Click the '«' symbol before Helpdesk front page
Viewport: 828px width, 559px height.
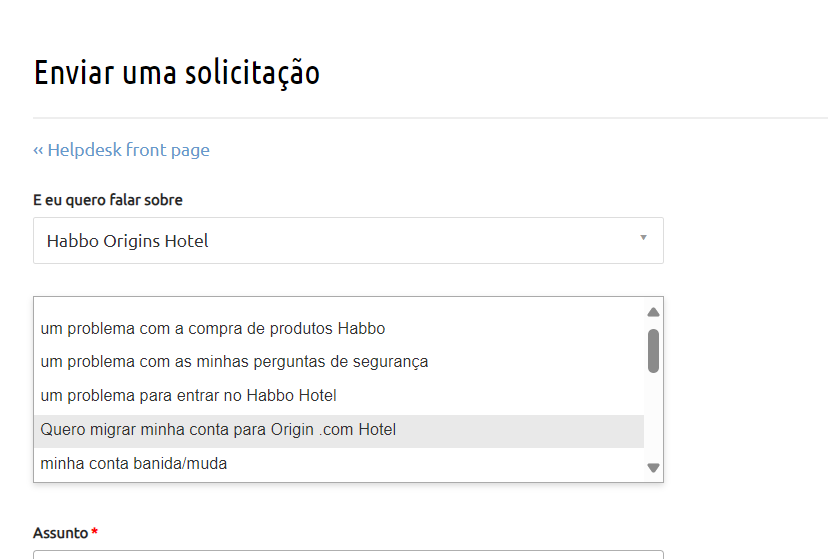38,150
